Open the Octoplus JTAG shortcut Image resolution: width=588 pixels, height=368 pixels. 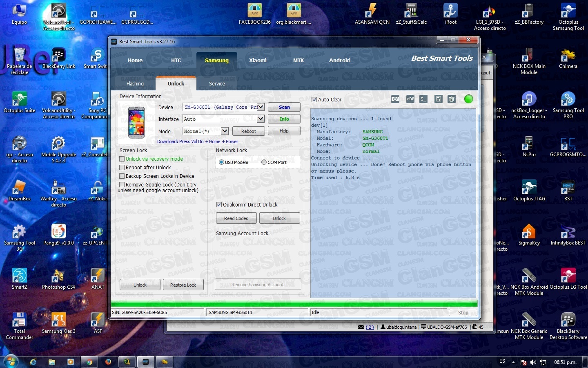point(529,191)
